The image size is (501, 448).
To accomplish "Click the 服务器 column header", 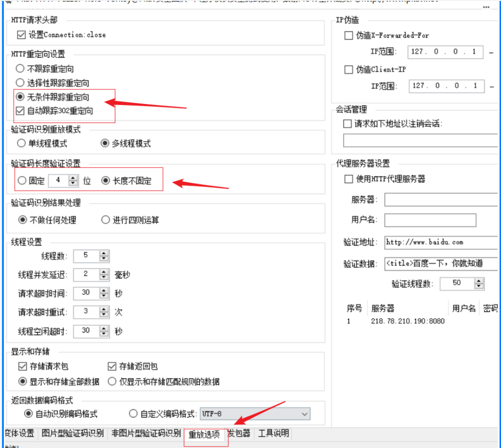I will (408, 308).
